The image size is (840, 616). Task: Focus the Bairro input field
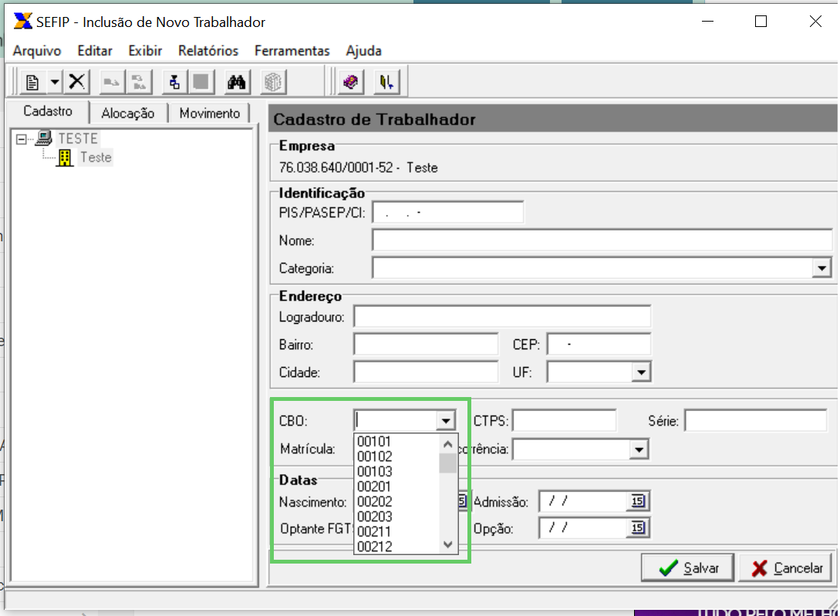click(x=426, y=345)
